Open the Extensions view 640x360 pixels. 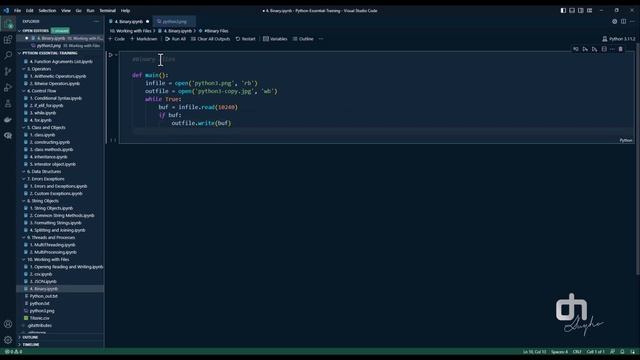tap(8, 40)
